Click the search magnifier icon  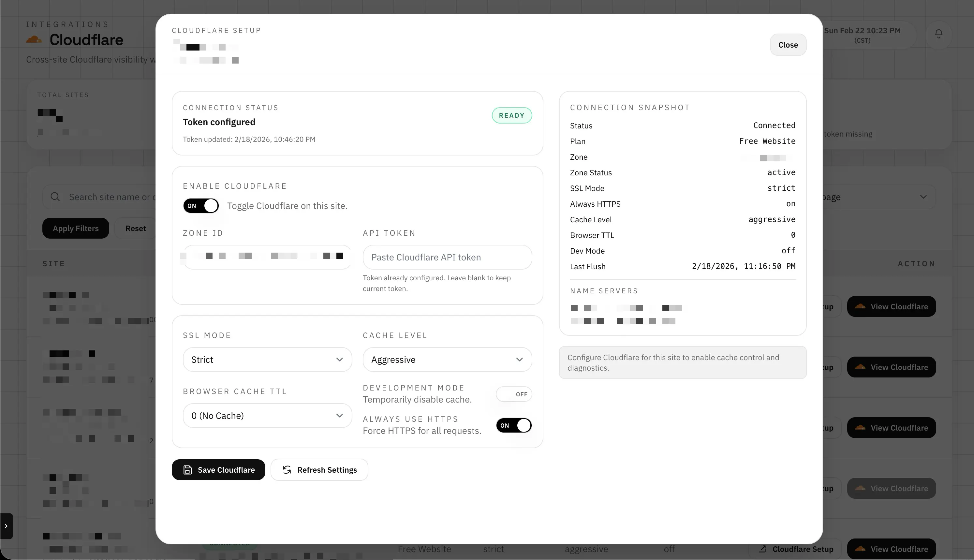pos(55,197)
